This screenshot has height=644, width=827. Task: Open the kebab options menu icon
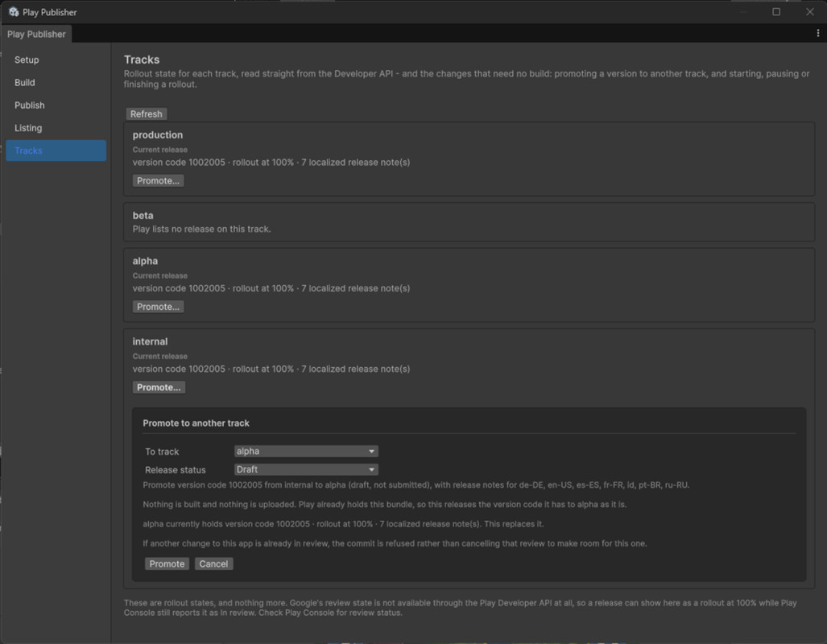[x=817, y=33]
